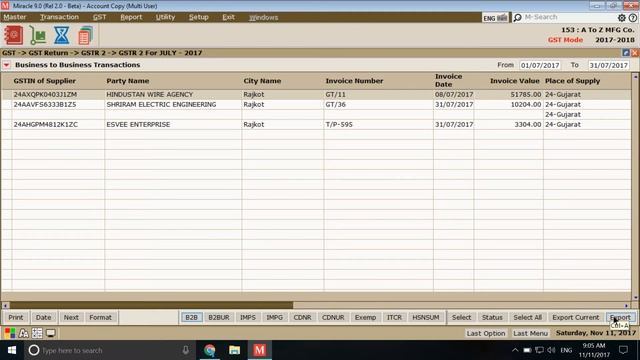Click the M-Search magnifier icon
Viewport: 640px width, 360px height.
click(x=518, y=17)
